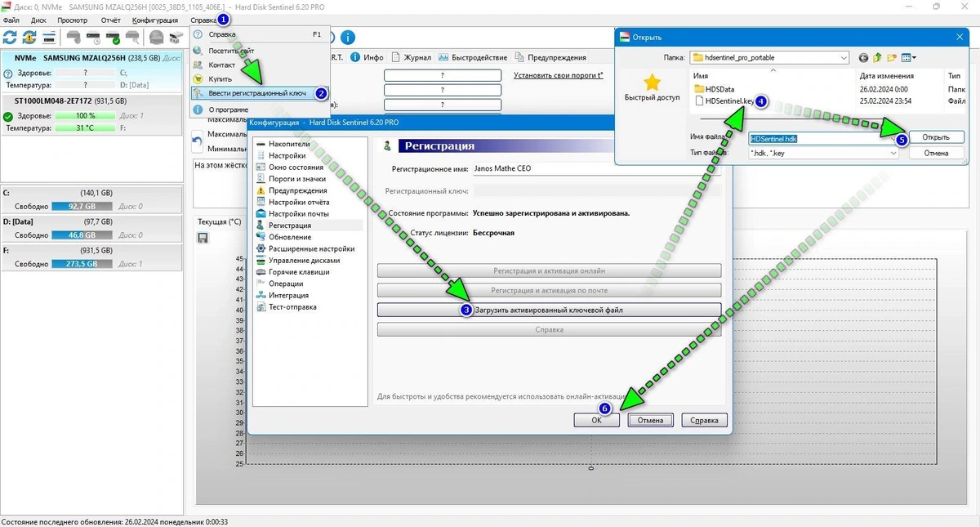This screenshot has width=980, height=527.
Task: Select Интеграция in the configuration tree
Action: [289, 295]
